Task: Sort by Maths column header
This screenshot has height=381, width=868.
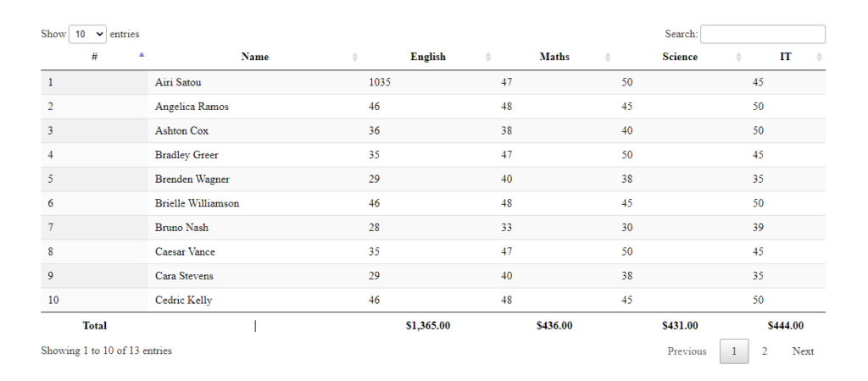Action: 554,57
